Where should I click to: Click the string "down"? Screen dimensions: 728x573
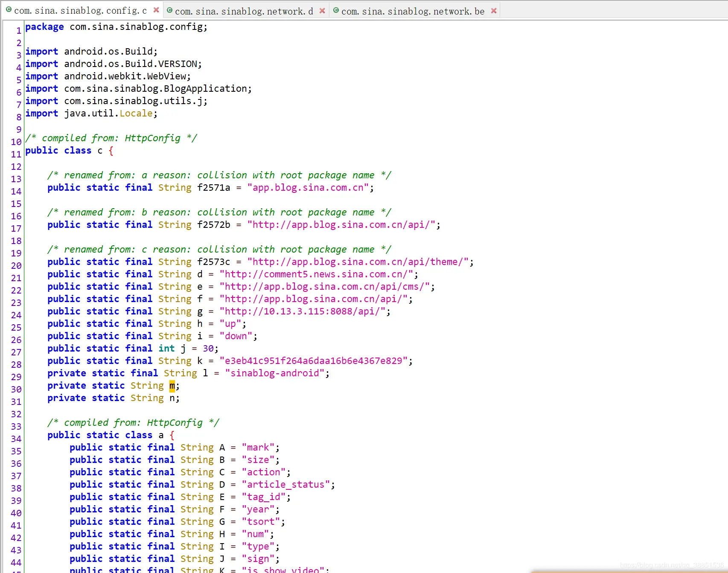click(236, 336)
